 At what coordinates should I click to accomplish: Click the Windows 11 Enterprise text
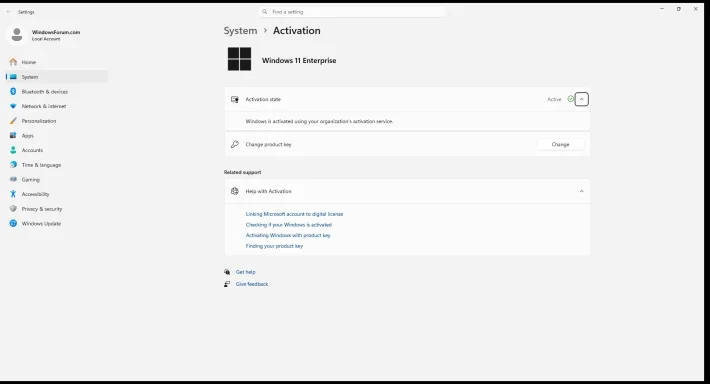pos(299,60)
